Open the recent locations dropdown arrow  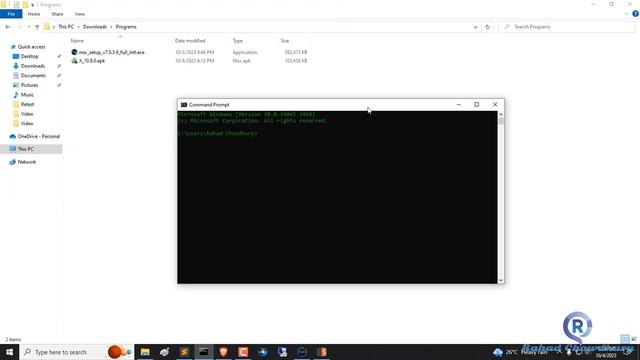tap(29, 27)
